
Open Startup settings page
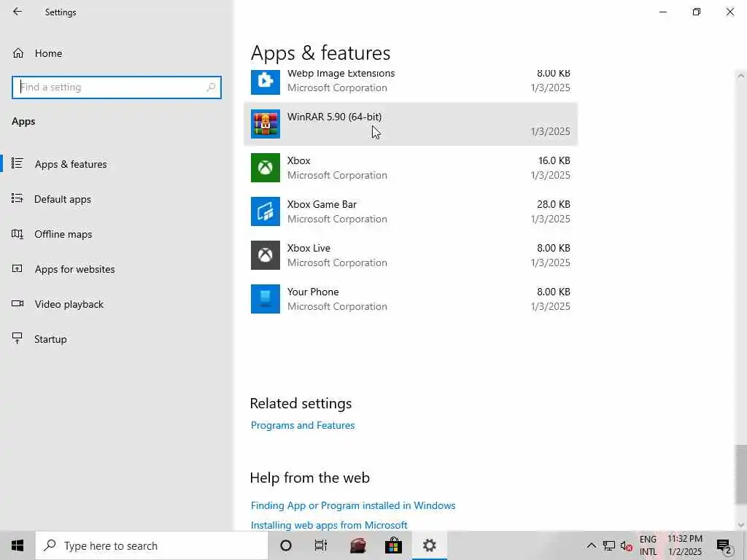coord(50,339)
